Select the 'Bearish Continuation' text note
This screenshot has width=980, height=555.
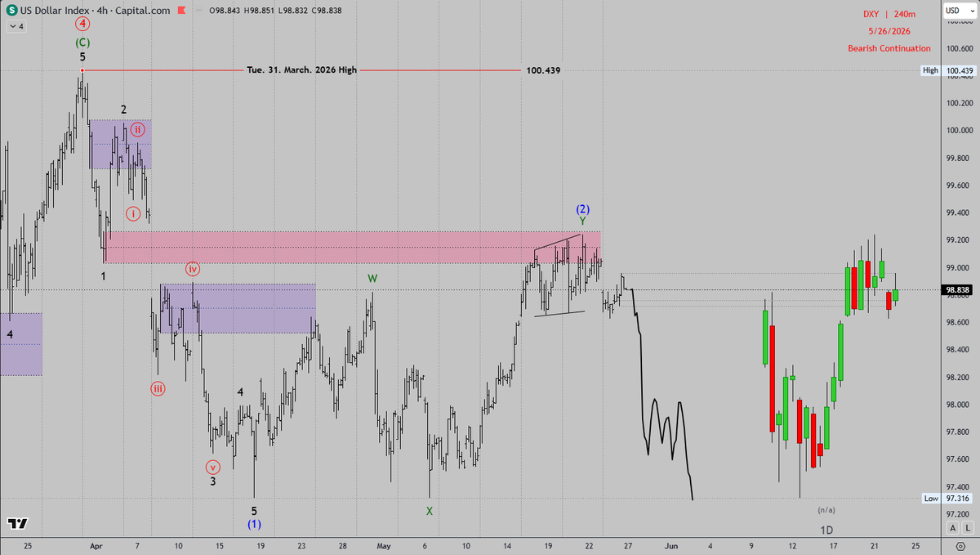(x=889, y=49)
